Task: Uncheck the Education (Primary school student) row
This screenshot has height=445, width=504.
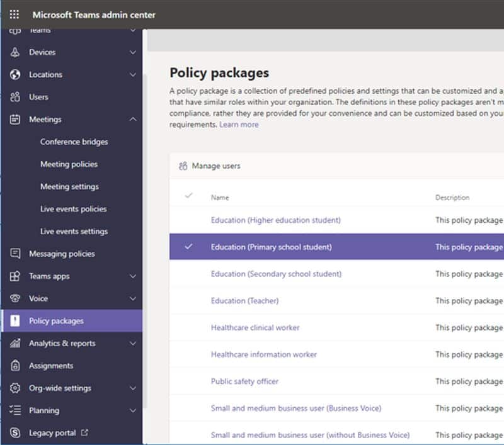Action: pyautogui.click(x=188, y=247)
